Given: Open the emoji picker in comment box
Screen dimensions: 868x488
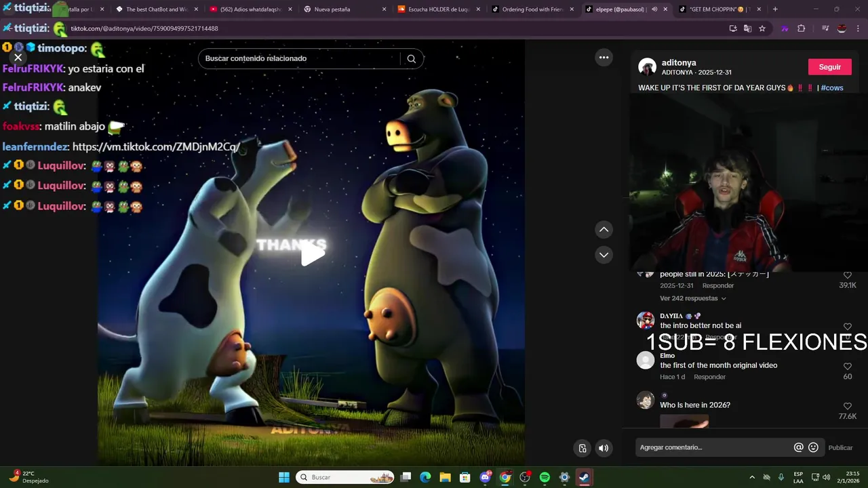Looking at the screenshot, I should tap(813, 447).
